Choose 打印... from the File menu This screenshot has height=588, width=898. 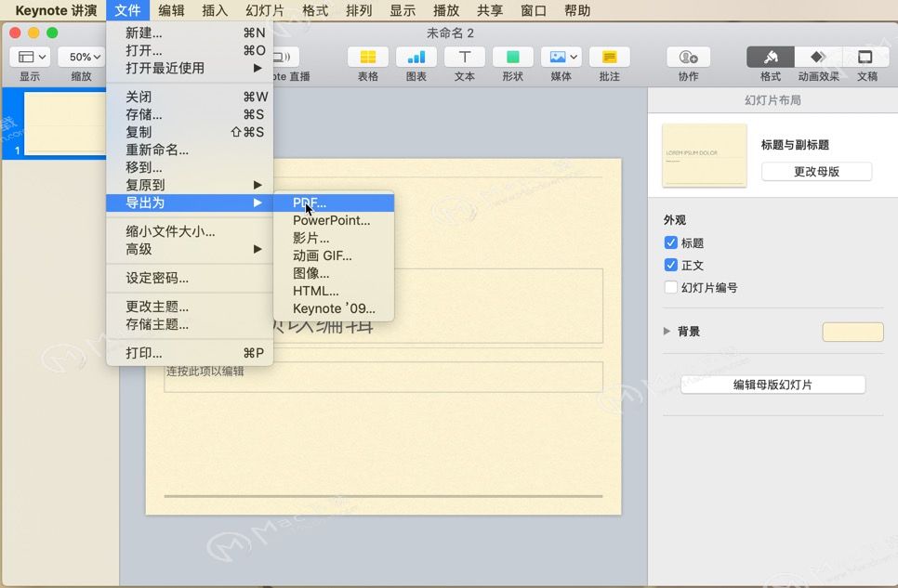pyautogui.click(x=190, y=353)
